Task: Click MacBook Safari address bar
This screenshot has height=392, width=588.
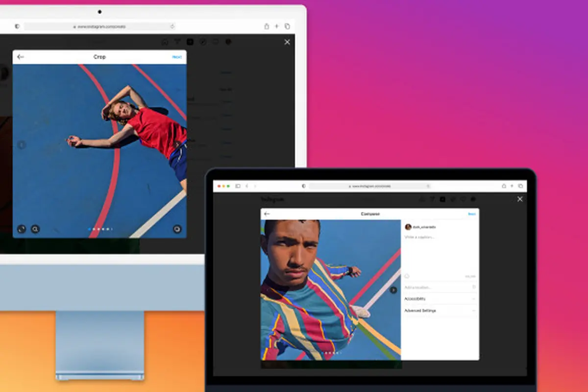Action: click(369, 186)
